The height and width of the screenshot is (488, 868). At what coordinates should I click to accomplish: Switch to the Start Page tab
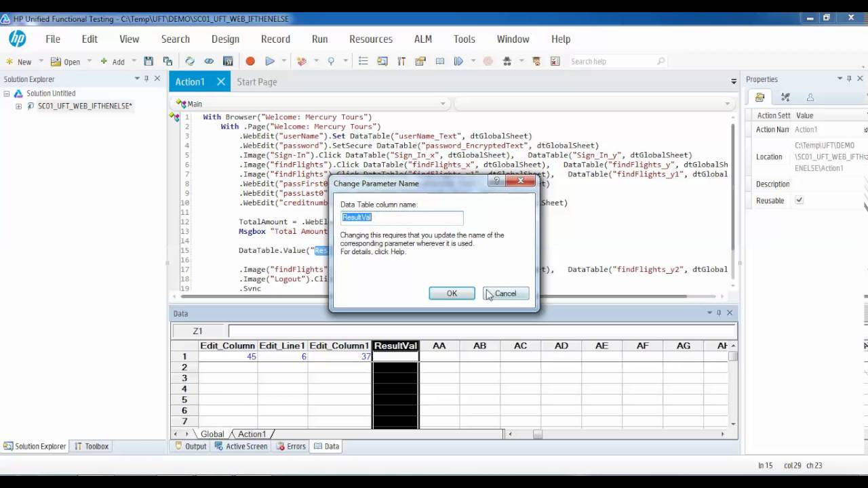click(x=256, y=81)
